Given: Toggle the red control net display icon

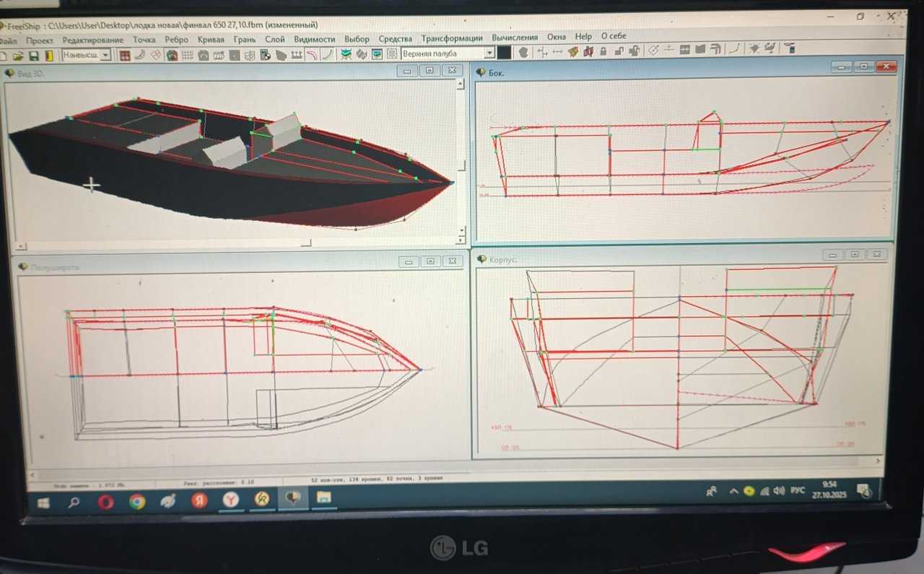Looking at the screenshot, I should pyautogui.click(x=125, y=55).
